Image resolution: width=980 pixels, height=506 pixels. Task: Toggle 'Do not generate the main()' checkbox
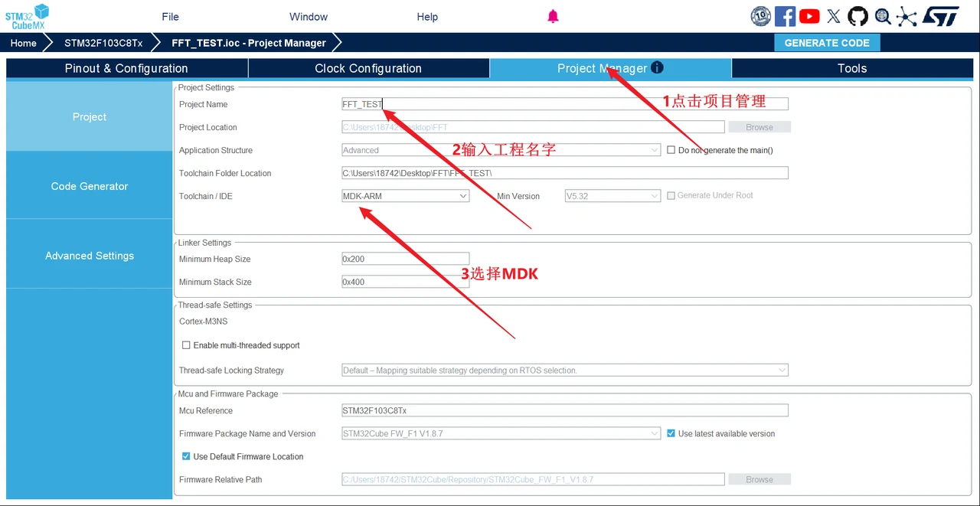[671, 150]
